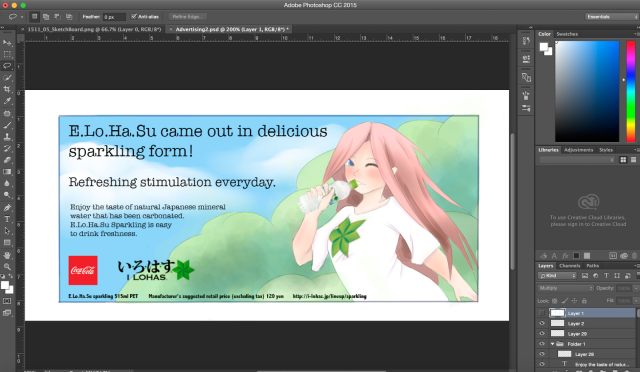
Task: Swap foreground and background colors
Action: tap(11, 276)
